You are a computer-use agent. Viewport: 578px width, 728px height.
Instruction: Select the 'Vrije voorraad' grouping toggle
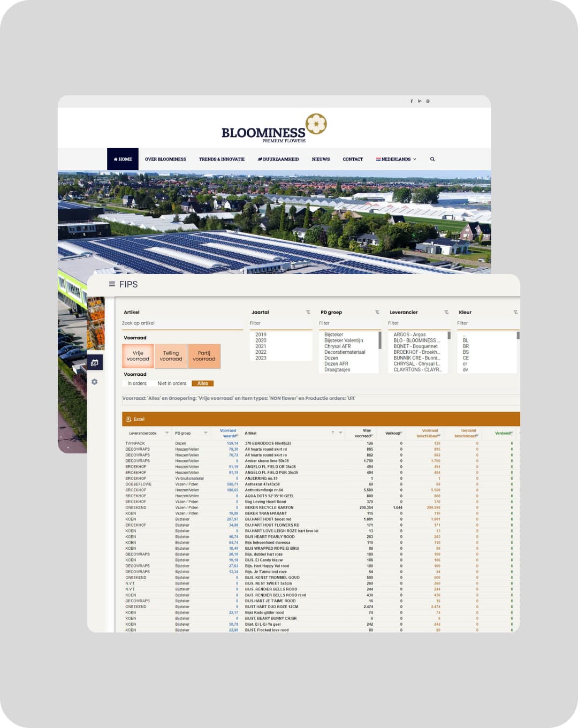pos(138,356)
